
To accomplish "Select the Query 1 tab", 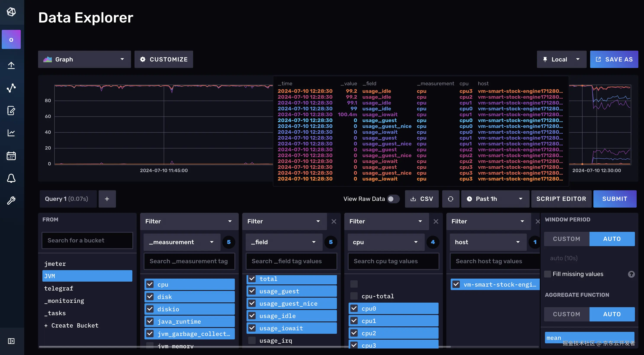I will (67, 199).
